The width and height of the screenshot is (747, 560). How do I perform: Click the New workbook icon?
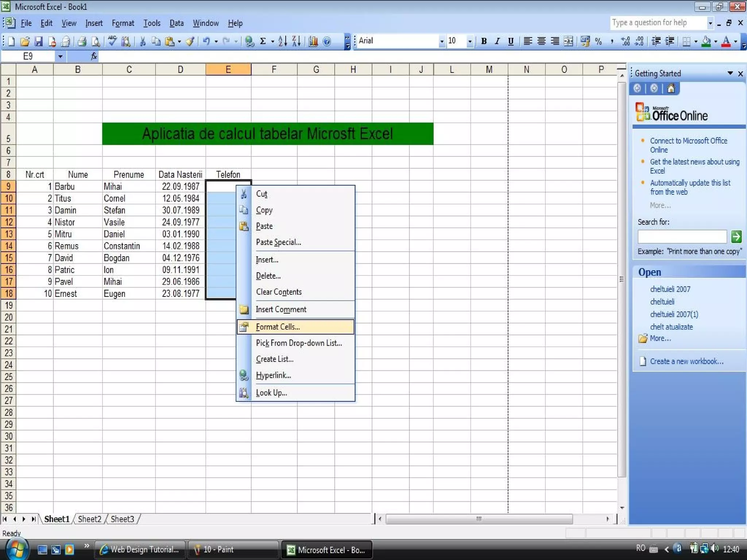(11, 41)
